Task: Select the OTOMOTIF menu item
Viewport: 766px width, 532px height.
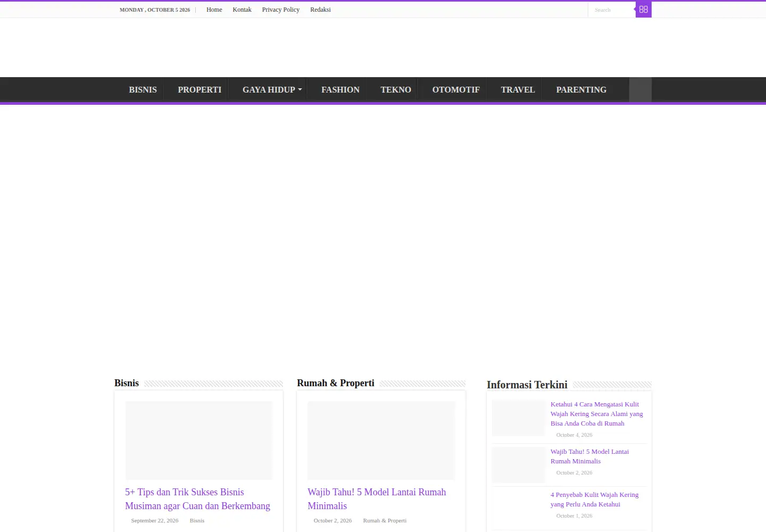Action: (x=456, y=89)
